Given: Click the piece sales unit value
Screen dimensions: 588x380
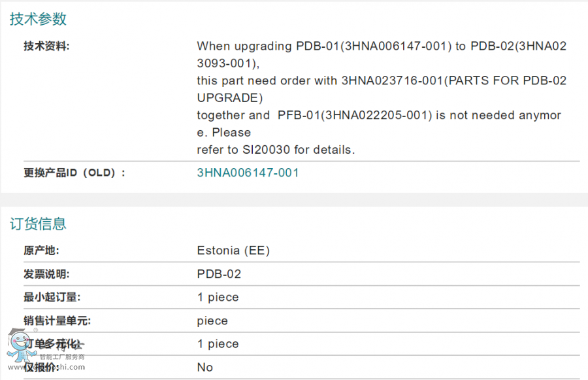Looking at the screenshot, I should pyautogui.click(x=212, y=321).
